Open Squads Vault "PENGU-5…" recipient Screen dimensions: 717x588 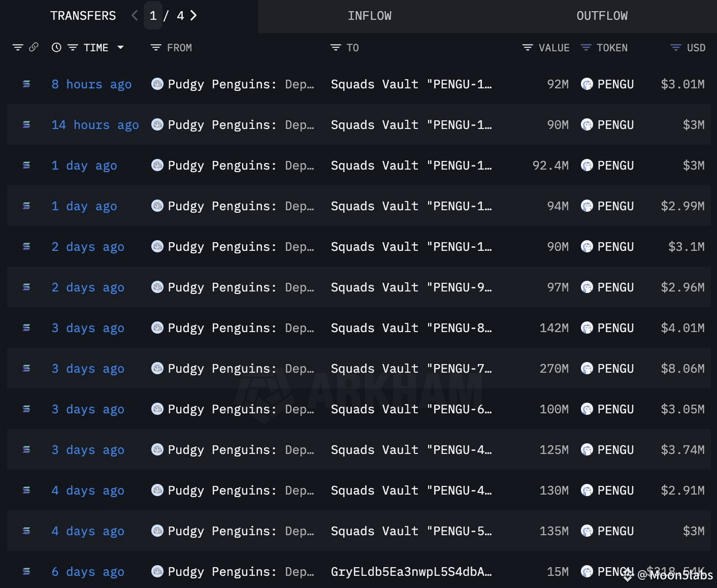pyautogui.click(x=411, y=531)
